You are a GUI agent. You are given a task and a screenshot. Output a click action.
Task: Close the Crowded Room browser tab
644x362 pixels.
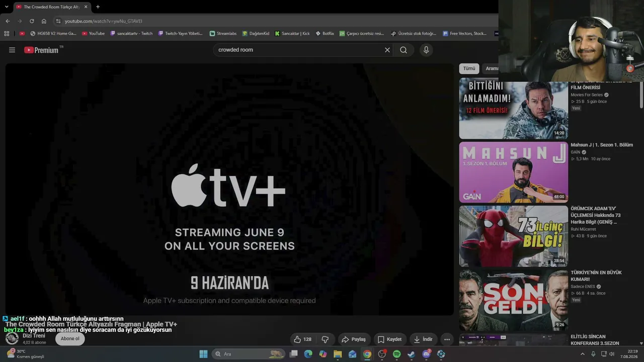pos(86,7)
